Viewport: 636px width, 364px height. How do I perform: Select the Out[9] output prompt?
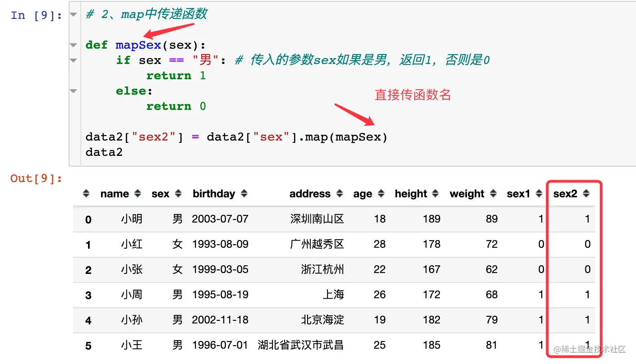click(x=37, y=178)
